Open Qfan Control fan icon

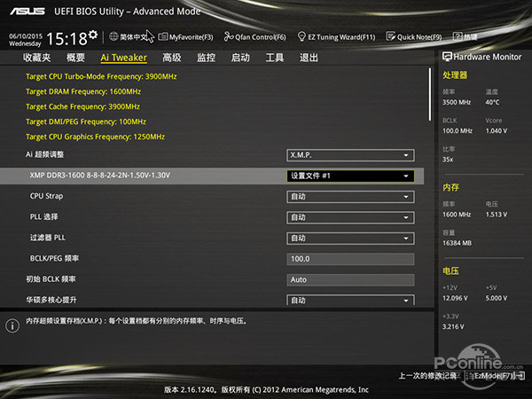[x=229, y=36]
